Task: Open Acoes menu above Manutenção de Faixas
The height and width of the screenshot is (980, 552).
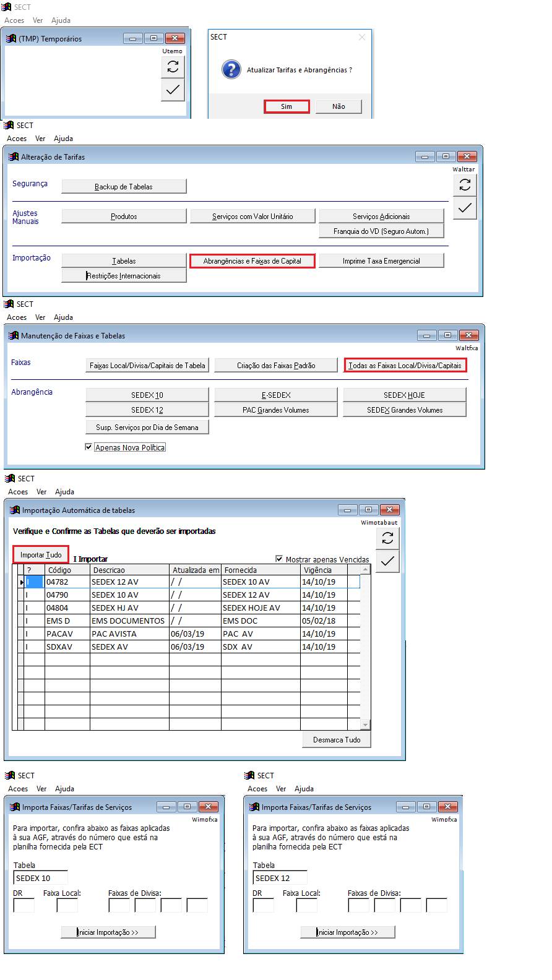Action: [x=17, y=317]
